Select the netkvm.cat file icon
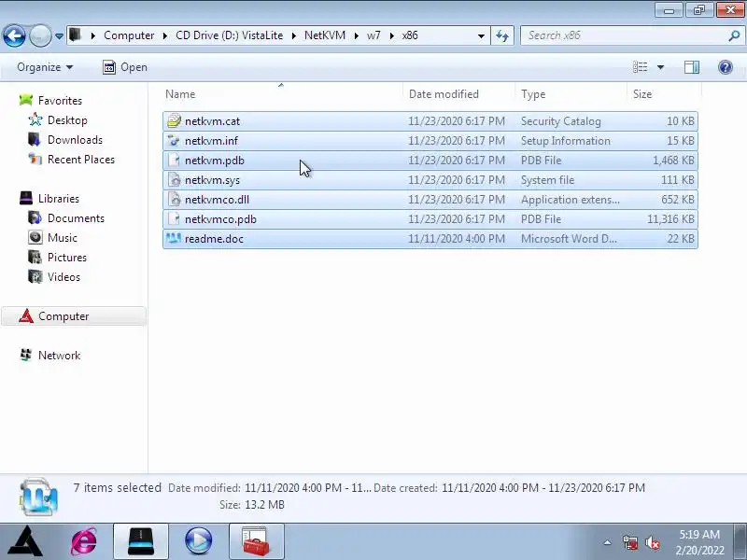The image size is (747, 560). (174, 121)
